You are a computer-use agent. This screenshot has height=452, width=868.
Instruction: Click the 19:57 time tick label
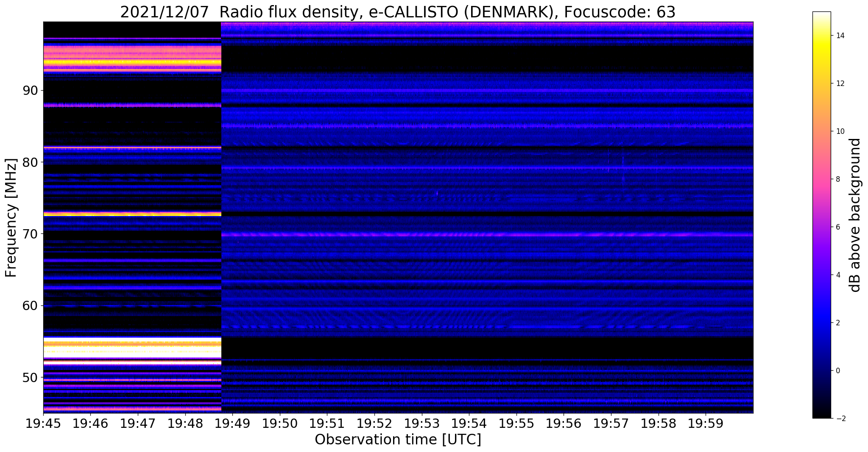click(611, 423)
